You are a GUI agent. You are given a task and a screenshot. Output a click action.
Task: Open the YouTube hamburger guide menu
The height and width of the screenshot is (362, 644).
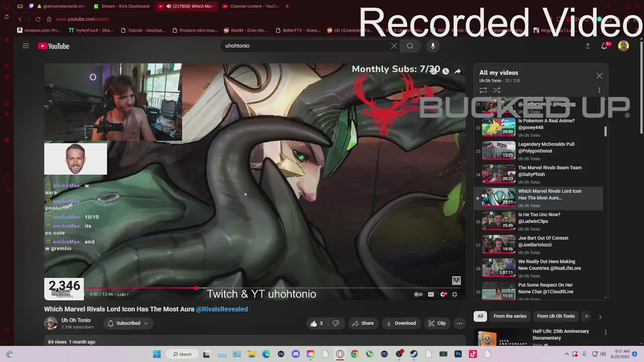(x=26, y=46)
